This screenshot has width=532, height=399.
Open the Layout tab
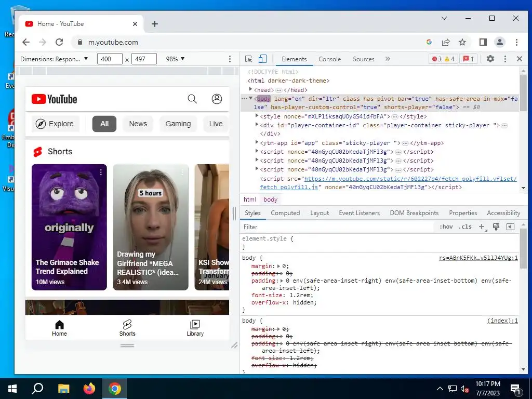(320, 213)
